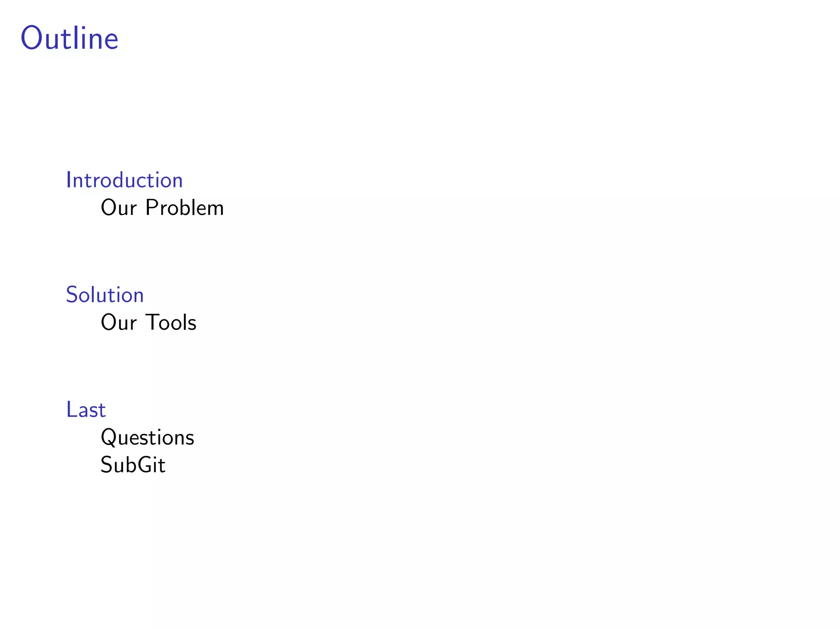The height and width of the screenshot is (630, 840).
Task: Click the Outline slide title
Action: click(x=70, y=39)
